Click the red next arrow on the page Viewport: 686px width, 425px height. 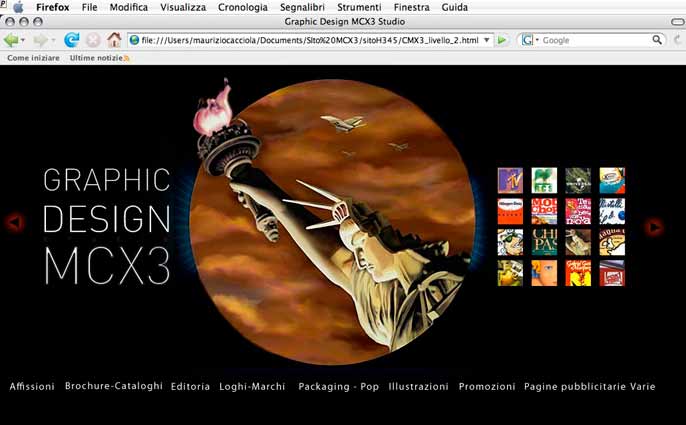tap(654, 227)
